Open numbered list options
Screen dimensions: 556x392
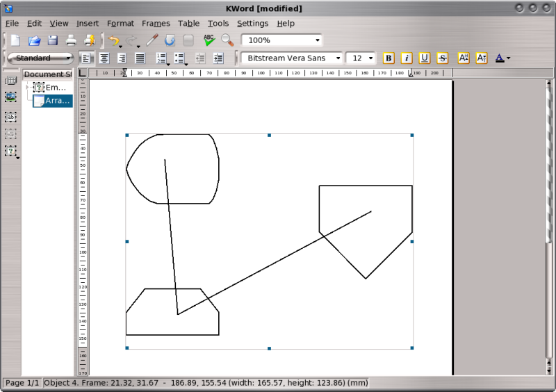coord(163,58)
